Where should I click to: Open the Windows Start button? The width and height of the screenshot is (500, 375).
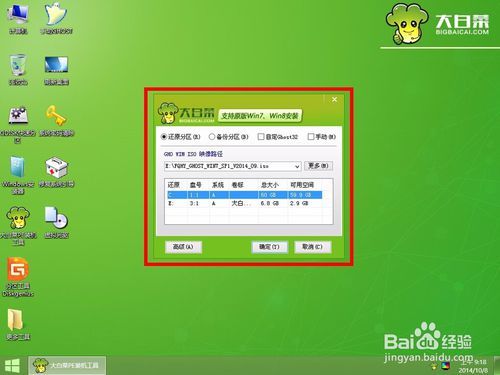12,366
